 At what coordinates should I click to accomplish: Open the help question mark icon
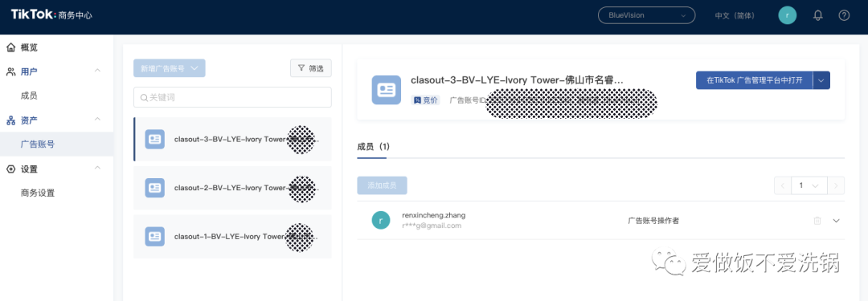point(844,15)
